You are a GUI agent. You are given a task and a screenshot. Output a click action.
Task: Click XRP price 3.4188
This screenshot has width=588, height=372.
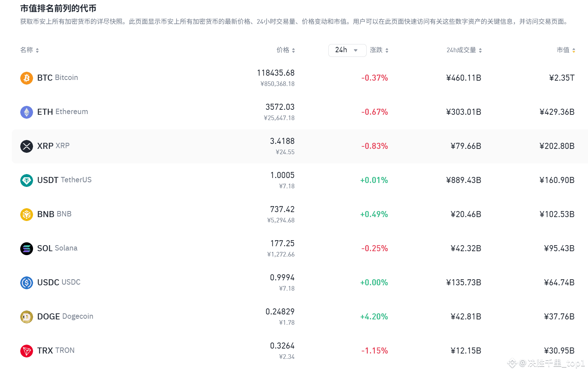[x=282, y=141]
